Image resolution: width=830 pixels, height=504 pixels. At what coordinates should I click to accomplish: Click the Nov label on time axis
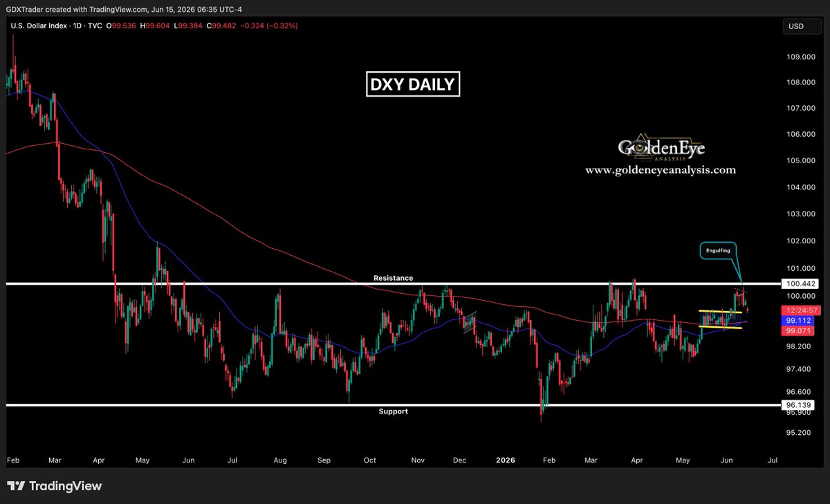417,459
